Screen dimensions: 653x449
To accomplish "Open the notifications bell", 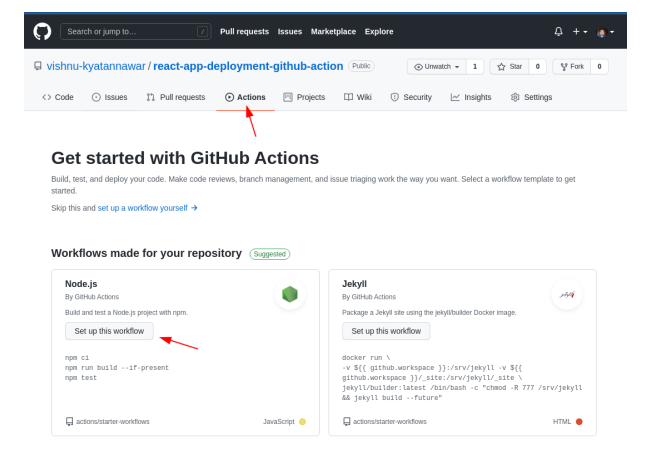I will [558, 31].
